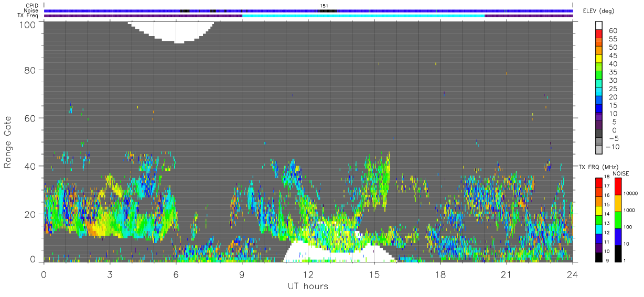Click the 100 label on NOISE legend
The image size is (644, 297).
tap(628, 227)
